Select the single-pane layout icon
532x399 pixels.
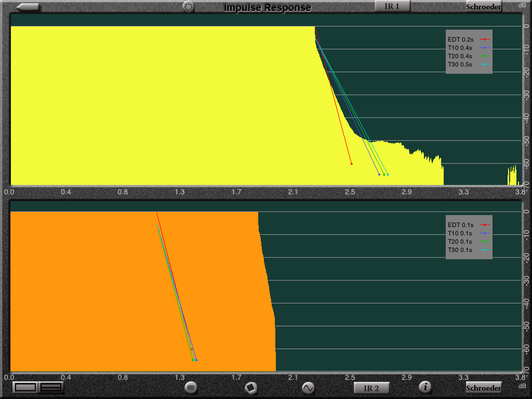tap(25, 387)
